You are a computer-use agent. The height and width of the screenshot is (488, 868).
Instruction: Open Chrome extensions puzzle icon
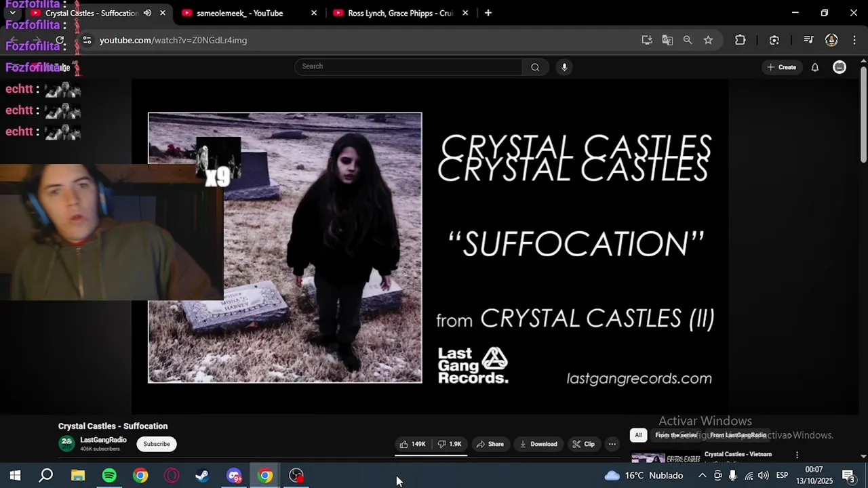[741, 40]
